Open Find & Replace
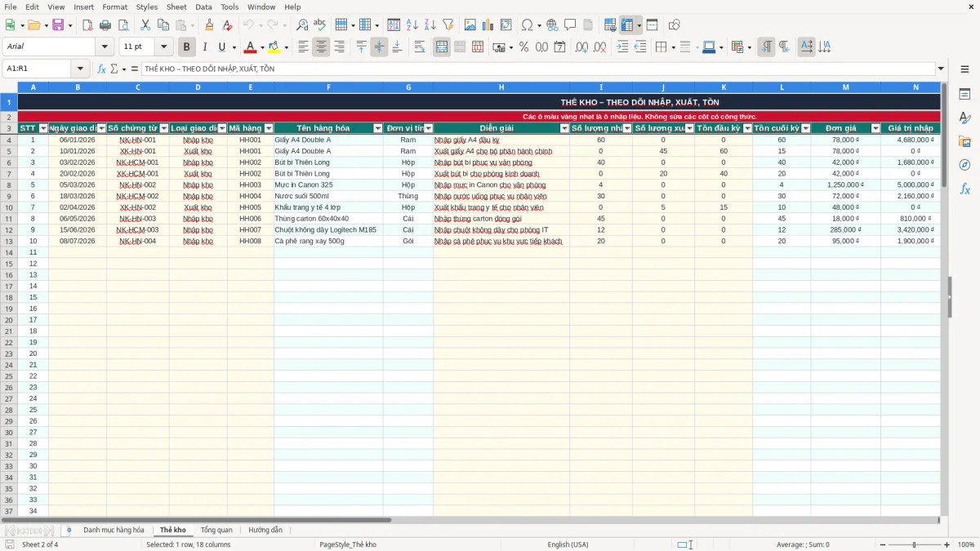980x551 pixels. point(302,25)
